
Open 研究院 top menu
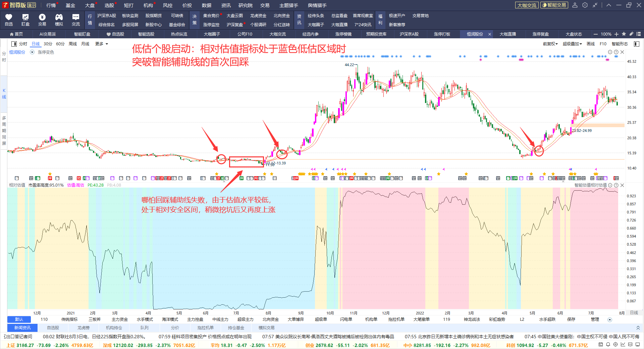tap(246, 5)
